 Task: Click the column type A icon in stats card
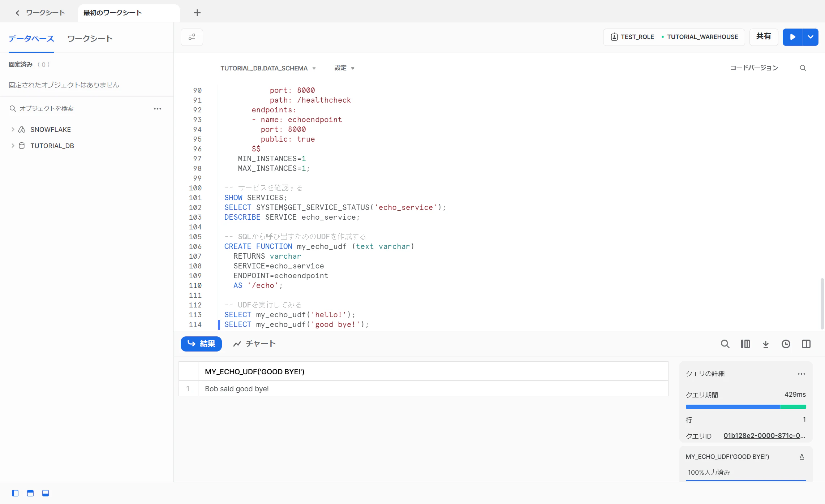(802, 457)
